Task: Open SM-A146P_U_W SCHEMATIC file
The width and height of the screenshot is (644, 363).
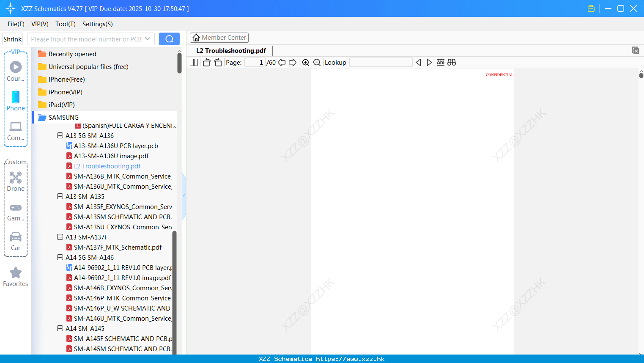Action: tap(119, 308)
